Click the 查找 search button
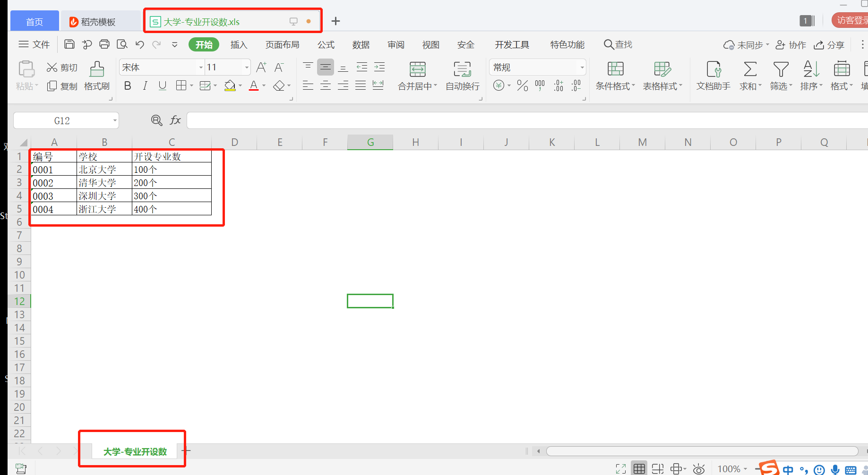This screenshot has height=475, width=868. pyautogui.click(x=618, y=44)
